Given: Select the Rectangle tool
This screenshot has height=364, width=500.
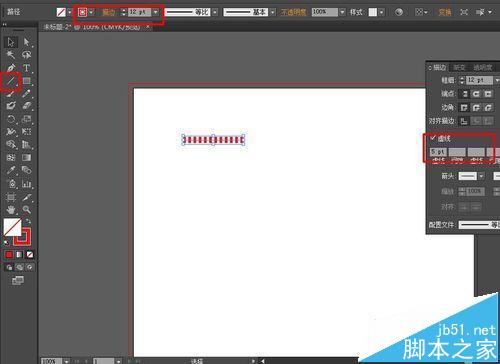Looking at the screenshot, I should (x=26, y=81).
